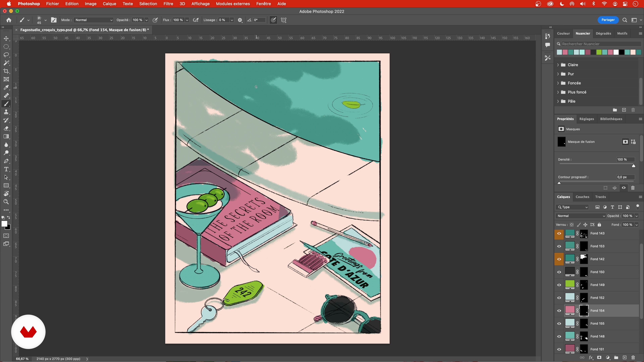Viewport: 644px width, 362px height.
Task: Expand the Pur swatch folder
Action: coord(558,74)
